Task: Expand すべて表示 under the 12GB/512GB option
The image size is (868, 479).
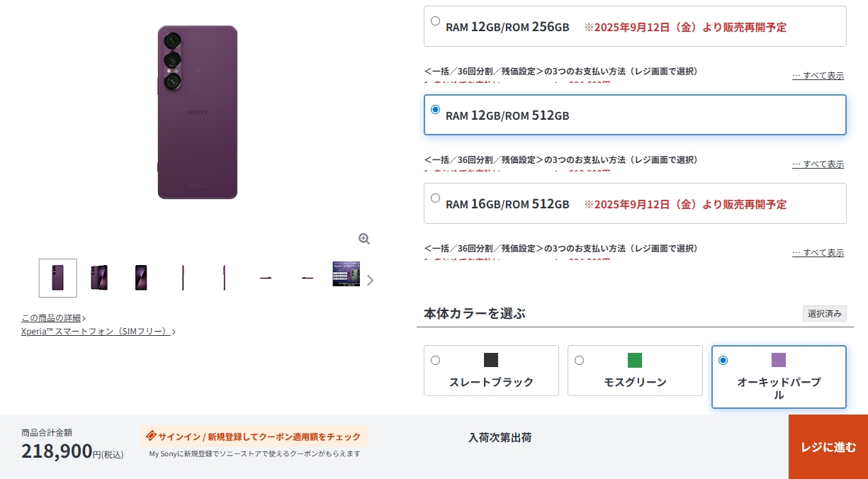Action: pyautogui.click(x=818, y=164)
